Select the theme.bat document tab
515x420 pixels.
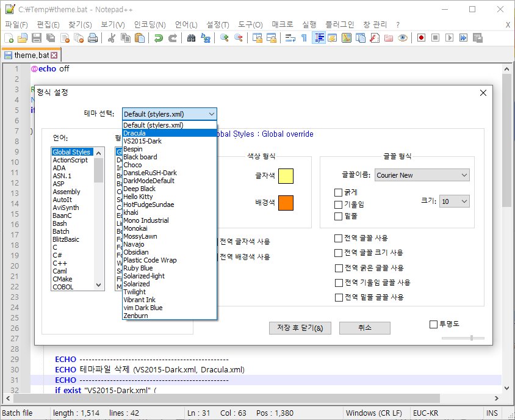pyautogui.click(x=31, y=55)
